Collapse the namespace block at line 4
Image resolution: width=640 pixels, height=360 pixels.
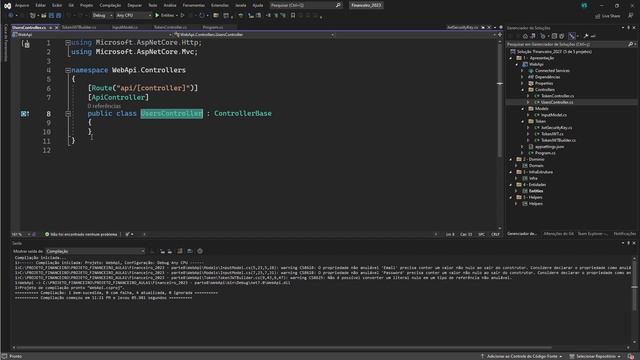[x=68, y=70]
